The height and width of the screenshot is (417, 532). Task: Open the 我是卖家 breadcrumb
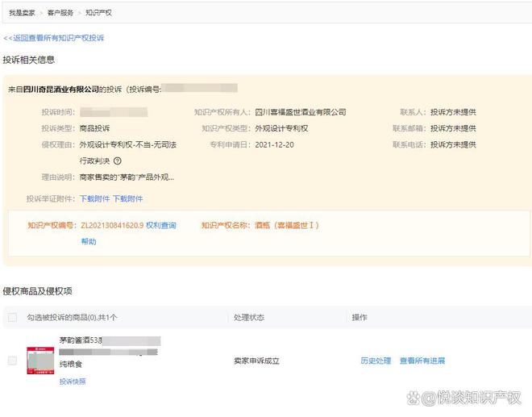tap(22, 13)
